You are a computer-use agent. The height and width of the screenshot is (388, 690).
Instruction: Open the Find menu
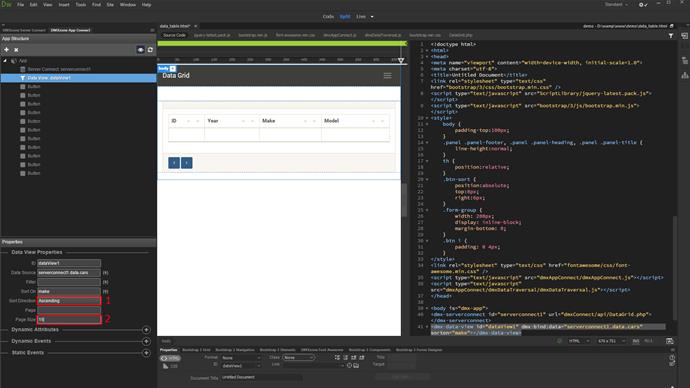click(x=96, y=5)
